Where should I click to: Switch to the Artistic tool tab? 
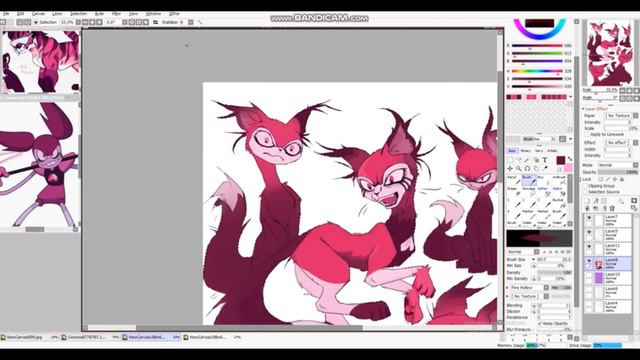pos(552,151)
